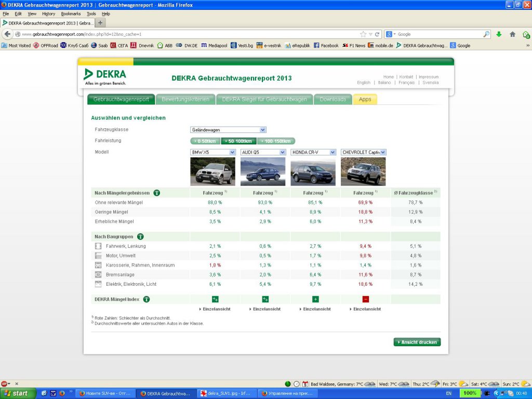Open the Fahrzeugklasse Geländewagen dropdown
The height and width of the screenshot is (399, 532).
pyautogui.click(x=228, y=130)
